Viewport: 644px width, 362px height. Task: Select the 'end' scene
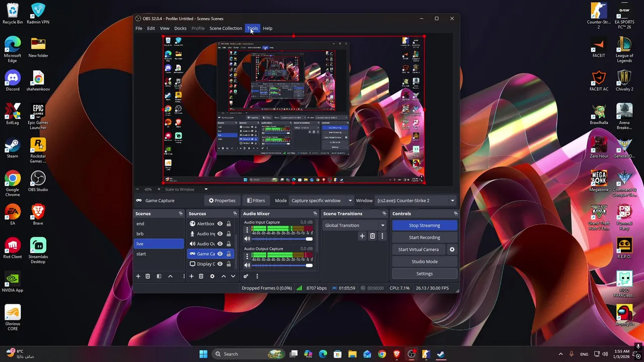pyautogui.click(x=159, y=224)
